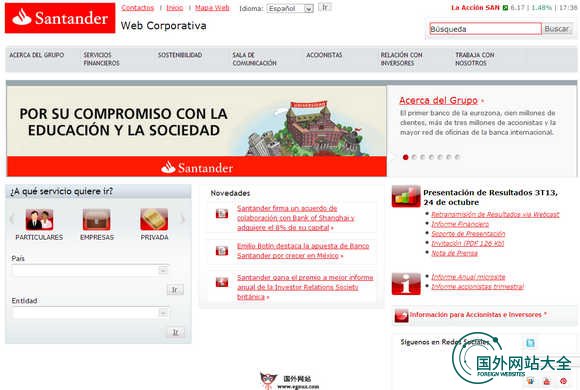Open the Informe Financiero link

(x=460, y=224)
